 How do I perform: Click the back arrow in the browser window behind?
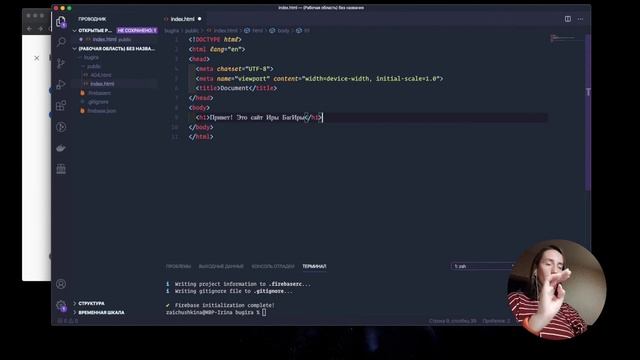tap(29, 29)
